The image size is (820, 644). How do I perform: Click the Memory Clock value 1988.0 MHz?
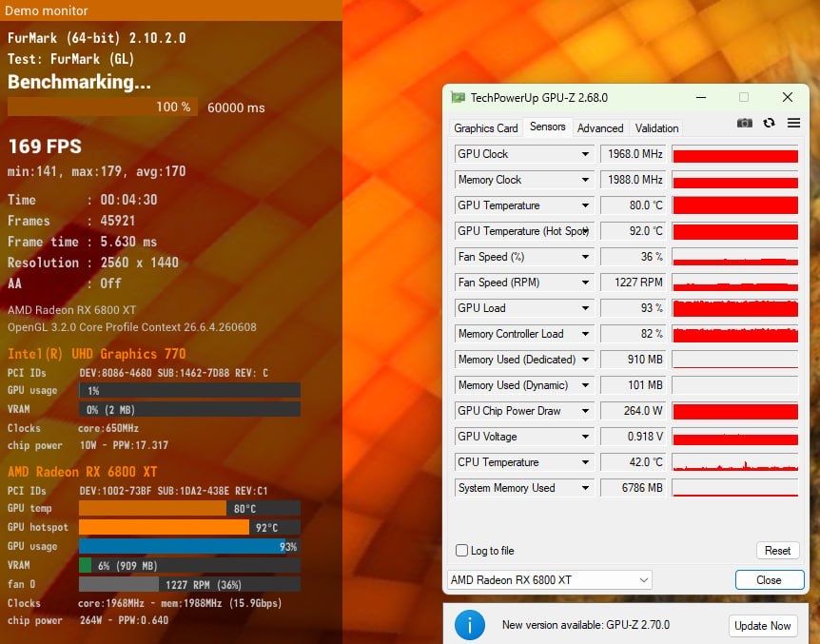[634, 180]
